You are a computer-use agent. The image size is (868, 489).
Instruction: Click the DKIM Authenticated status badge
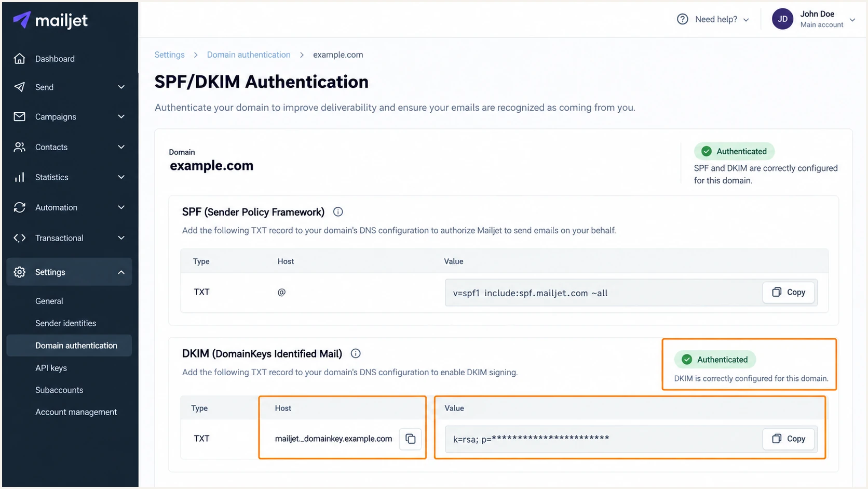715,360
